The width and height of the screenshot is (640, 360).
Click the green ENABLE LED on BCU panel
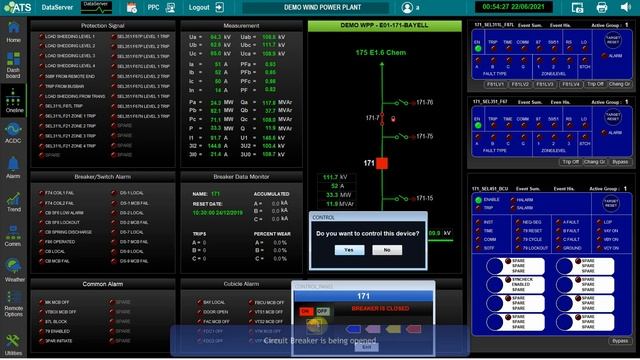click(x=478, y=200)
